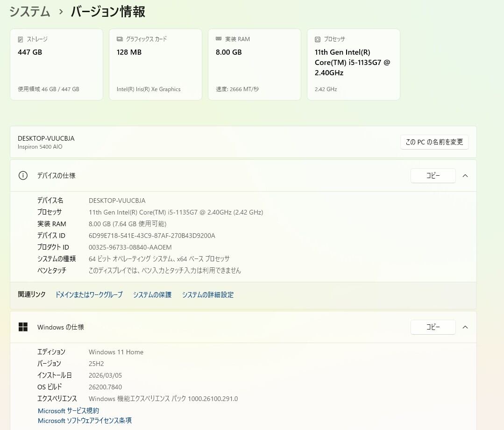
Task: Click the 使用領域 46 GB / 447 GB text
Action: tap(49, 89)
